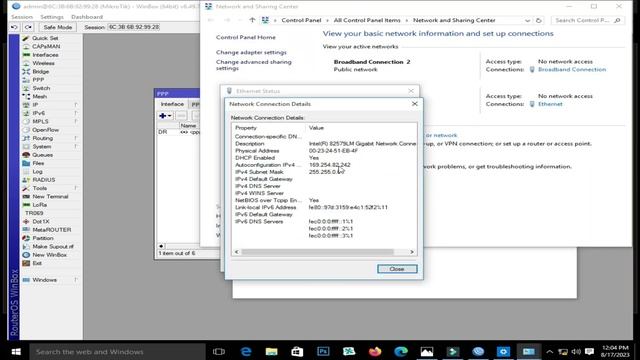Open New WinBox from sidebar
This screenshot has height=360, width=640.
pos(49,255)
